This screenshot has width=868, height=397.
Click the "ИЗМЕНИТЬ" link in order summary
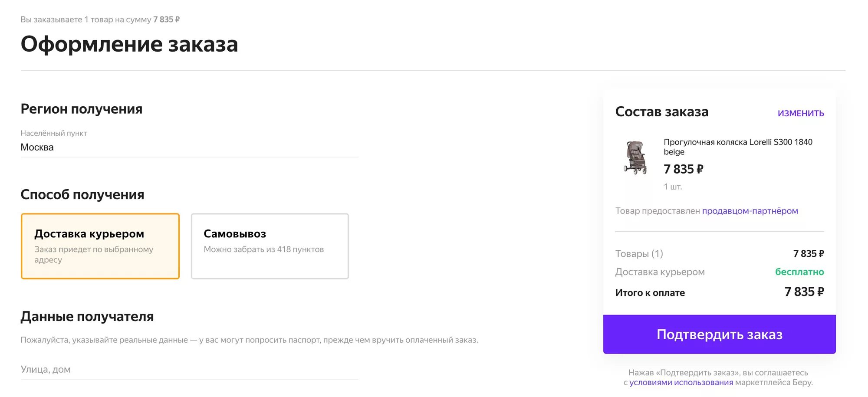click(800, 113)
